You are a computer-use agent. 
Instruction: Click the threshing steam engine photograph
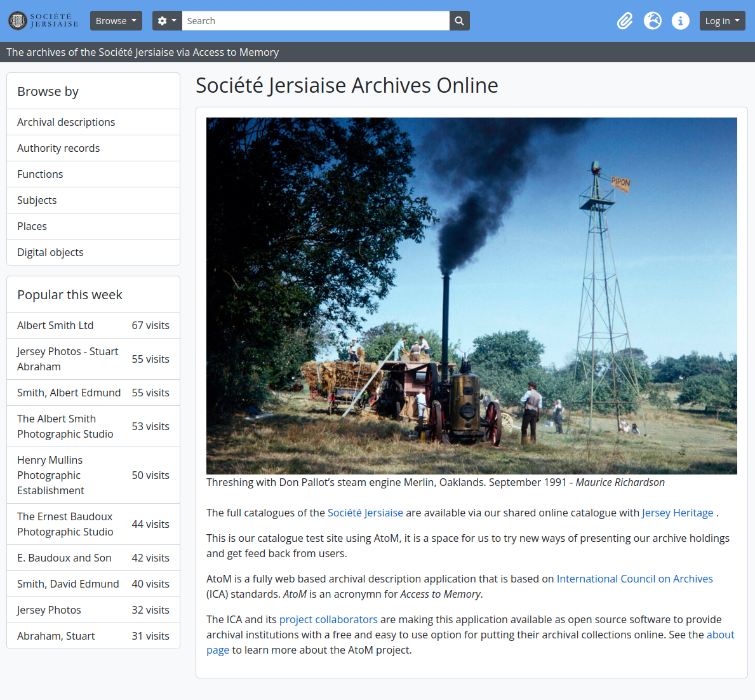(x=471, y=295)
